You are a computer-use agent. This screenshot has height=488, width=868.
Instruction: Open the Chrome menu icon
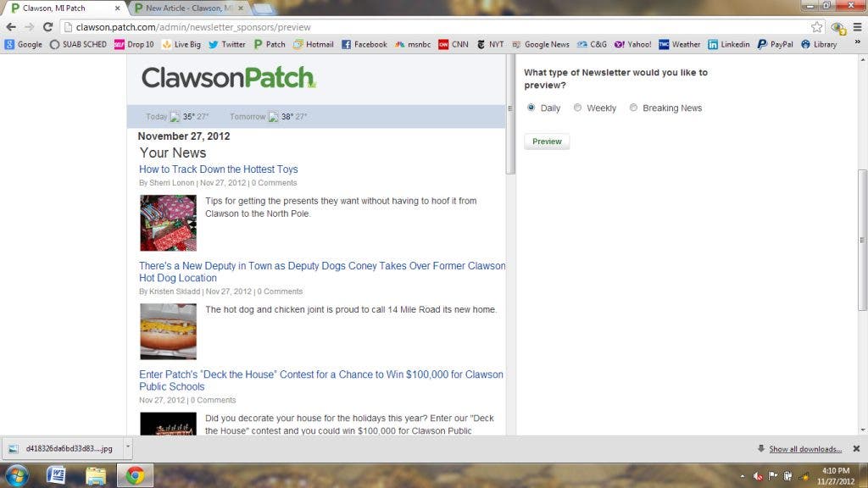[858, 27]
